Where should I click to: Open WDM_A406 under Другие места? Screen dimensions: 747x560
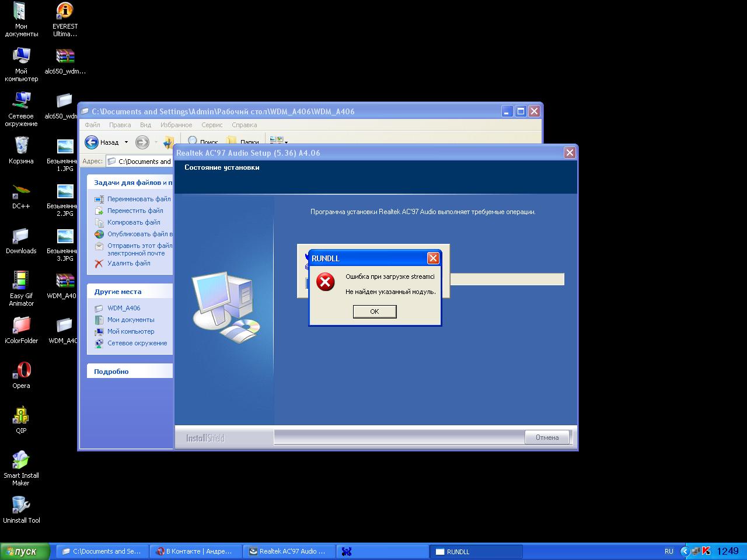pos(124,308)
